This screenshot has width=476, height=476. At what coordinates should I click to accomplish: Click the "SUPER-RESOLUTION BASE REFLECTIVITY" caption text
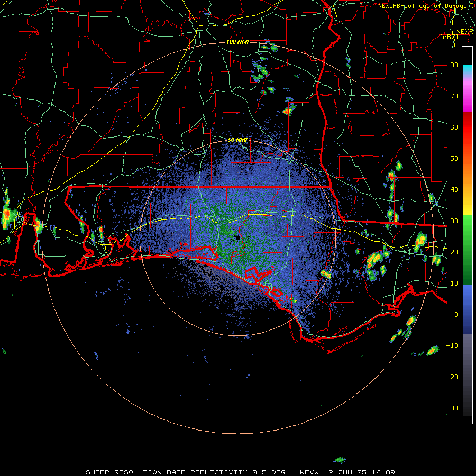tap(167, 472)
